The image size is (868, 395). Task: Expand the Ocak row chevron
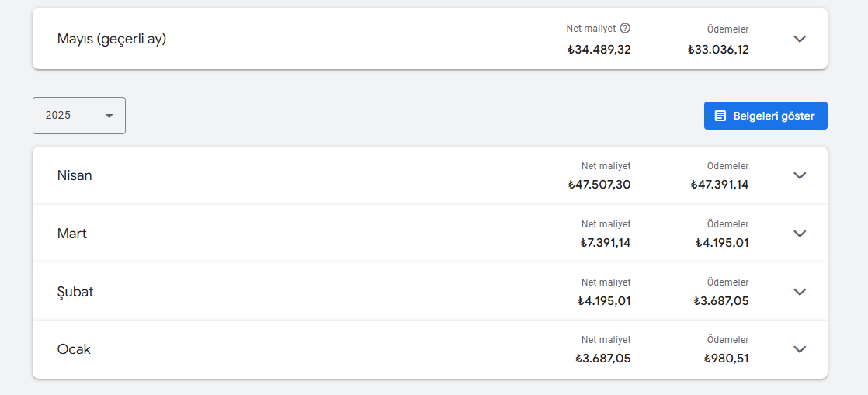coord(800,349)
